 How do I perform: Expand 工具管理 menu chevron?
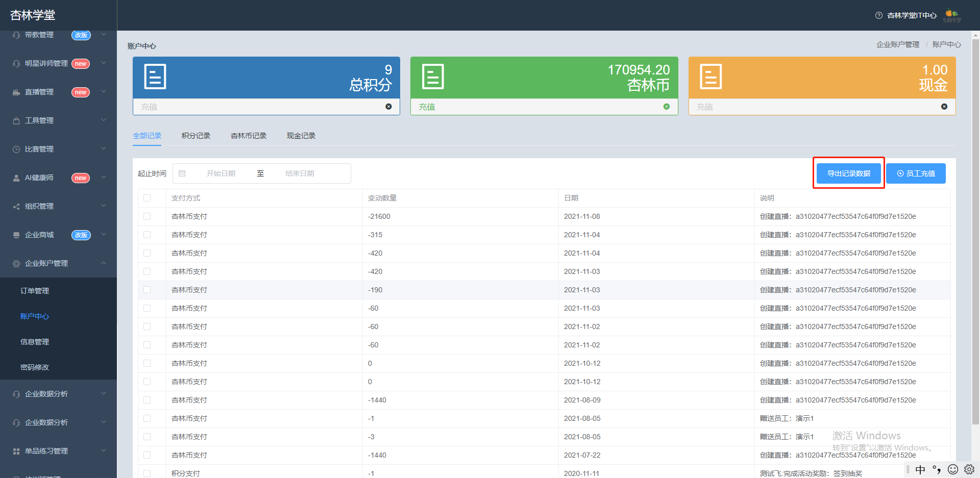(104, 120)
